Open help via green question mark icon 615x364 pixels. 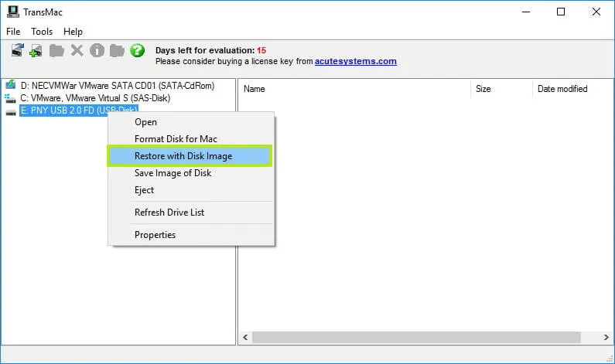click(138, 51)
